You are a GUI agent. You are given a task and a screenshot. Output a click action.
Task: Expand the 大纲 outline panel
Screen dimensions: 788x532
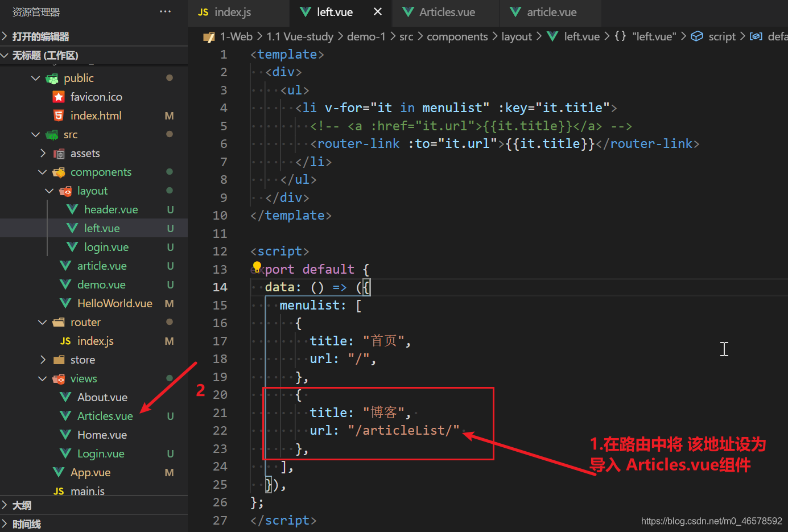click(94, 505)
